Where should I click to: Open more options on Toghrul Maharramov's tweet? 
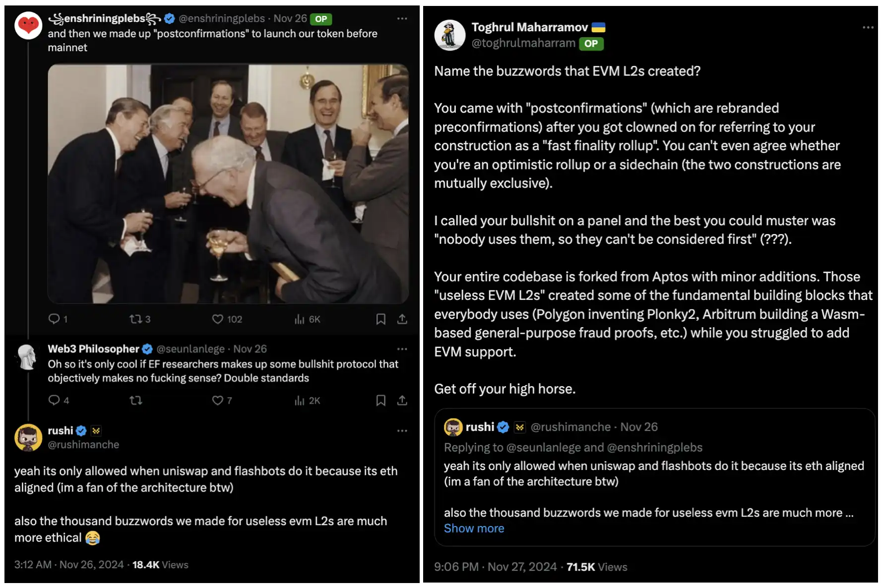click(x=868, y=28)
